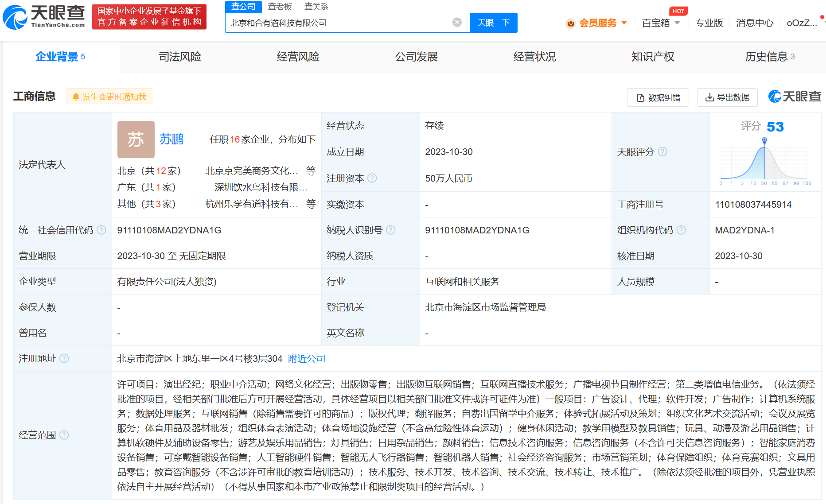The height and width of the screenshot is (504, 826).
Task: Click help icon beside 统一社会信用代码
Action: point(101,230)
